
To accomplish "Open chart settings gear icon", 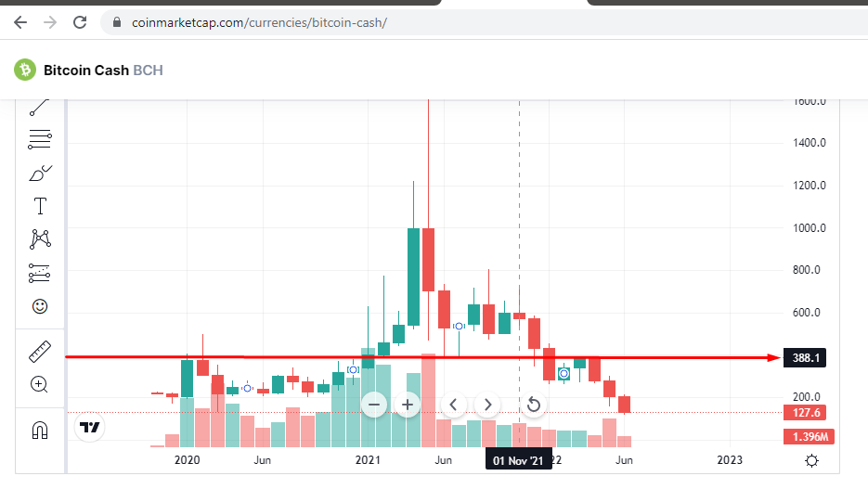I will tap(811, 460).
